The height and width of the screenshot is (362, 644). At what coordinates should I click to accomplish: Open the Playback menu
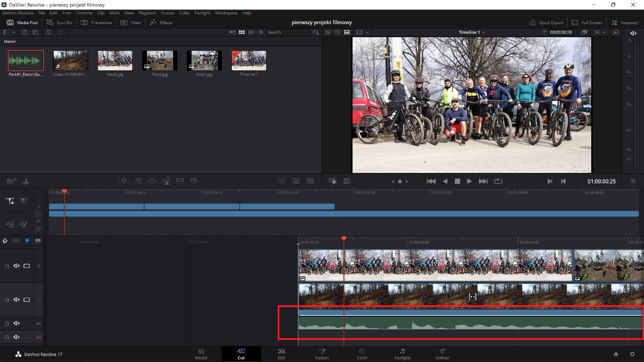point(147,13)
